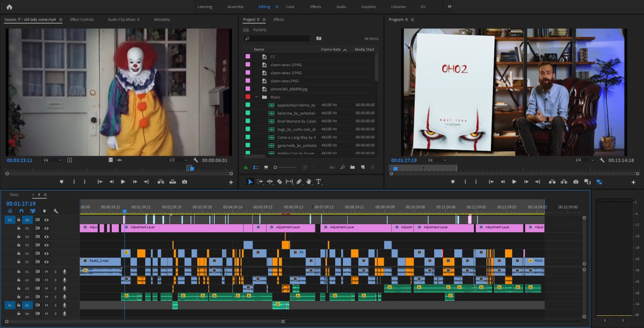Toggle lock on track V3
This screenshot has height=328, width=644.
click(19, 245)
